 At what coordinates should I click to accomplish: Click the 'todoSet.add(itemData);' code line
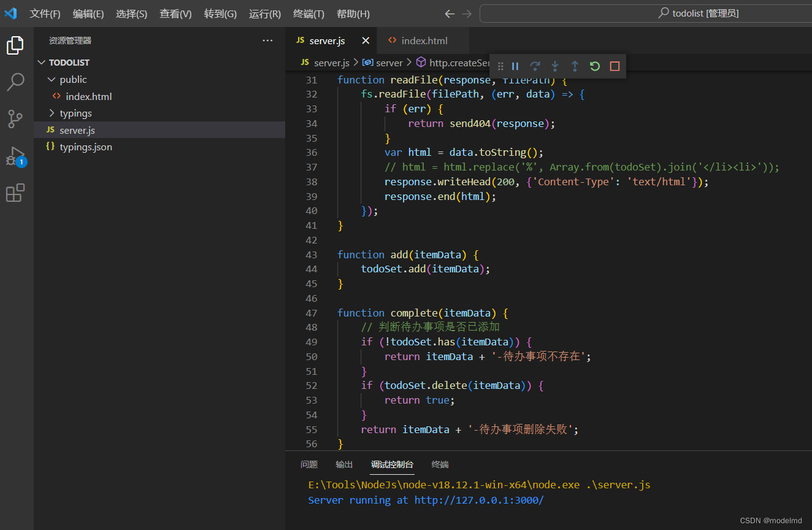(x=426, y=269)
